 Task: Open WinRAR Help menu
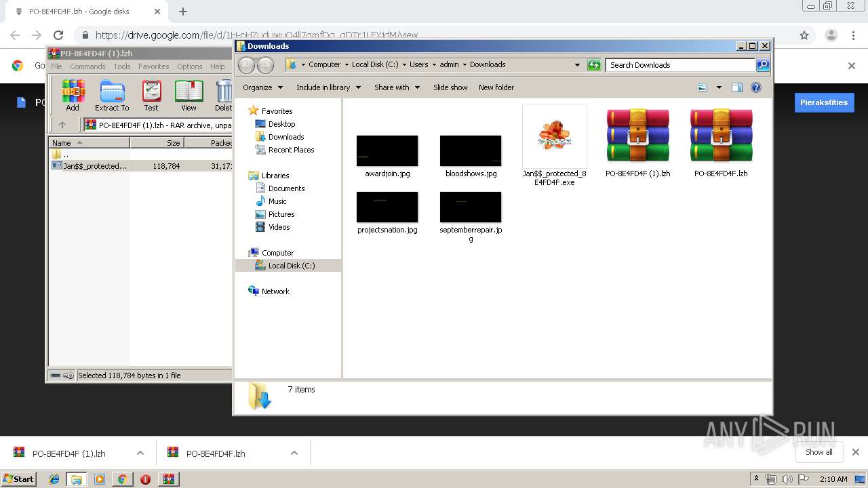[217, 66]
